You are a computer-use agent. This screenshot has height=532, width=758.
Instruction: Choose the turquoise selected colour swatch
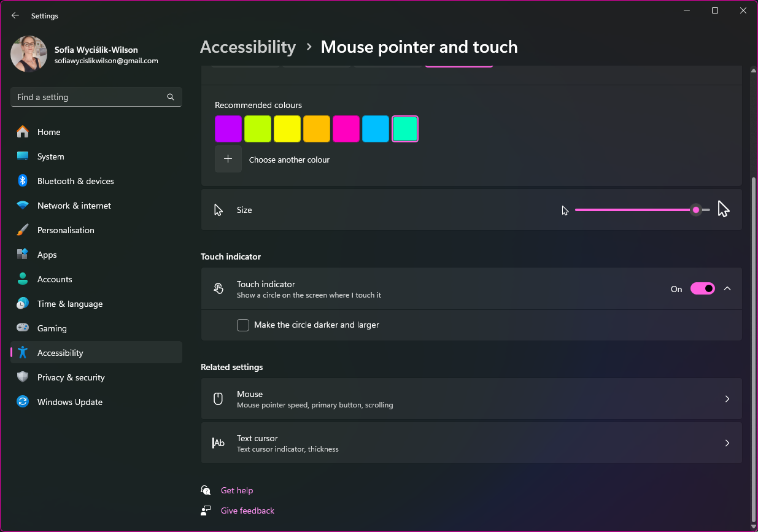coord(405,129)
